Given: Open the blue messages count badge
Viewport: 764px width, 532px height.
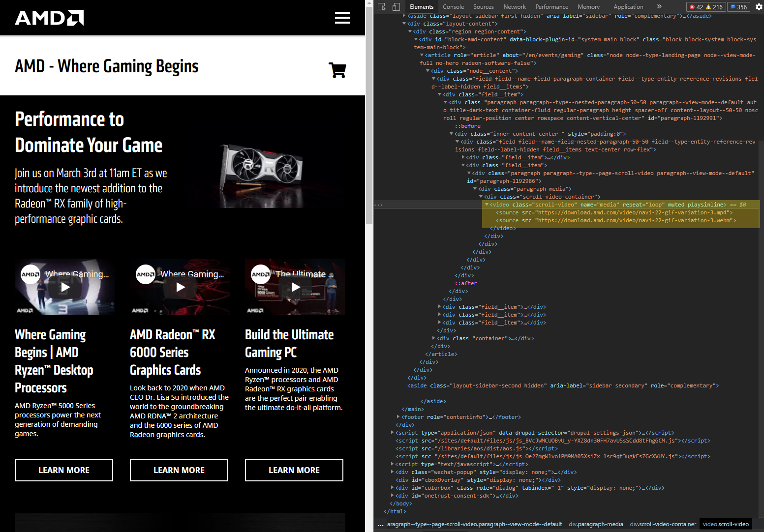Looking at the screenshot, I should point(738,7).
